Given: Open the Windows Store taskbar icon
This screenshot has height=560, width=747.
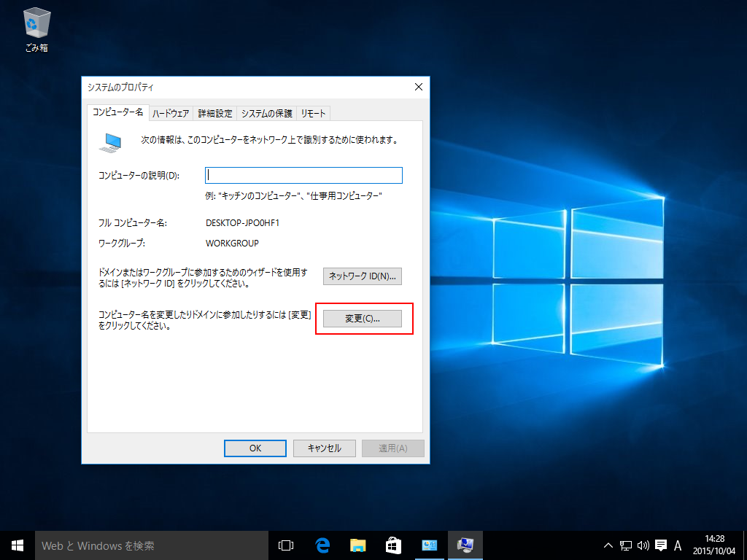Looking at the screenshot, I should (x=393, y=545).
